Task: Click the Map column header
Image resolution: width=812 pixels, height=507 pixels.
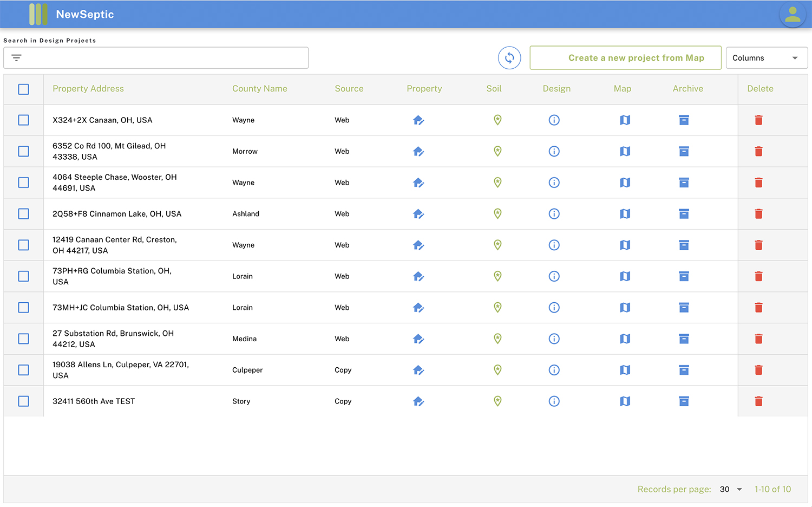Action: (x=623, y=89)
